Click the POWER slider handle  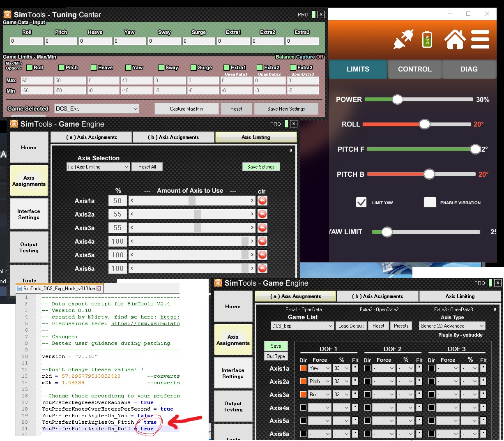[397, 99]
